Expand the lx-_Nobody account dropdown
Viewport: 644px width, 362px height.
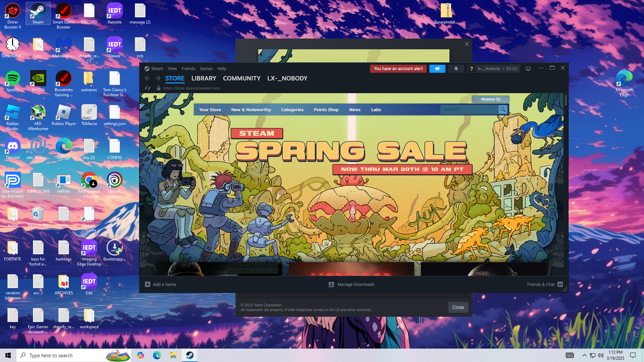click(491, 69)
